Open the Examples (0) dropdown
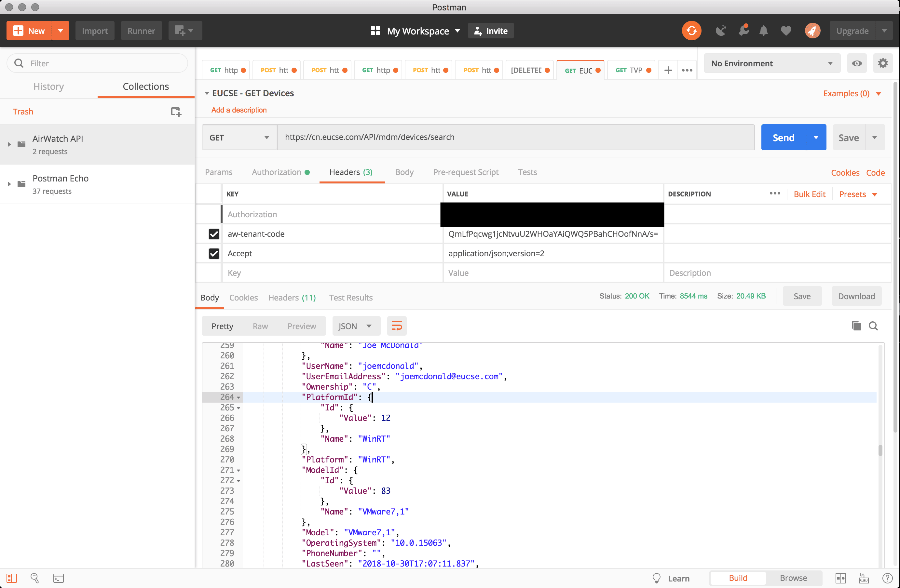The height and width of the screenshot is (588, 900). (x=852, y=93)
